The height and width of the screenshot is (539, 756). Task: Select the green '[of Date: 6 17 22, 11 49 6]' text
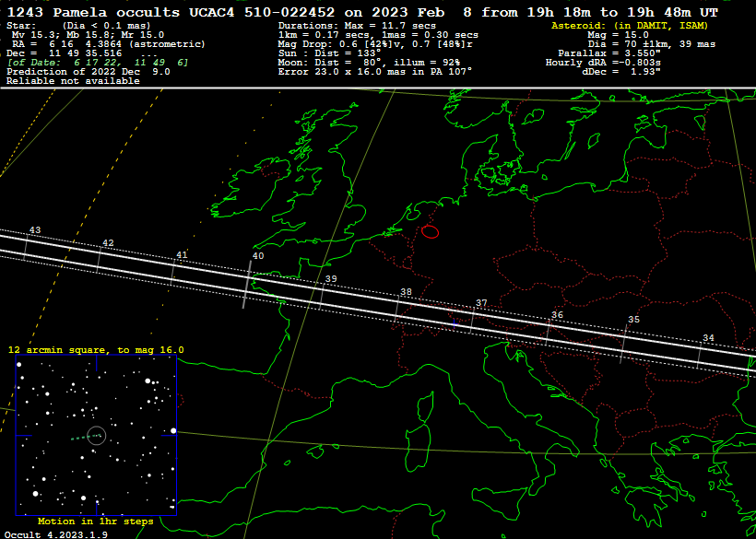tap(98, 62)
